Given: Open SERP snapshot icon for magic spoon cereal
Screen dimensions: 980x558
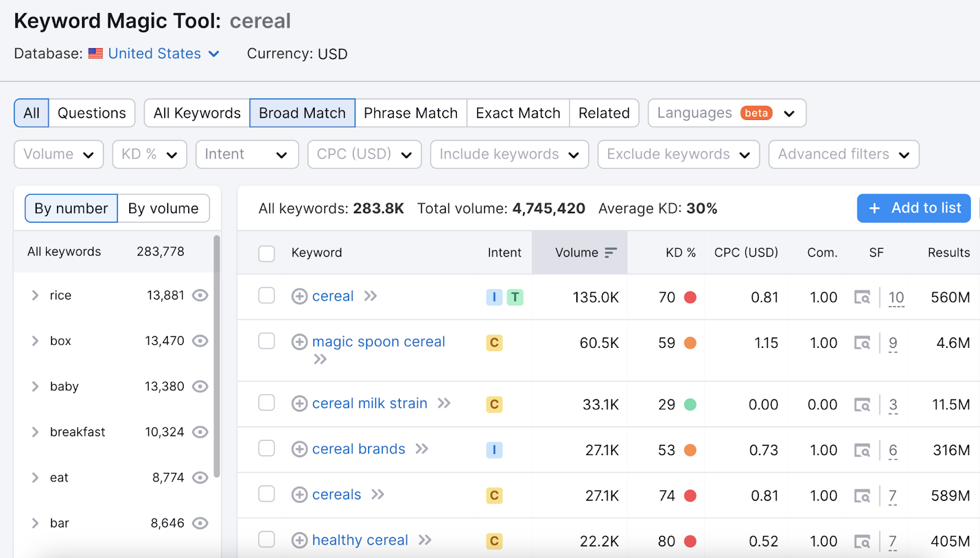Looking at the screenshot, I should (862, 343).
